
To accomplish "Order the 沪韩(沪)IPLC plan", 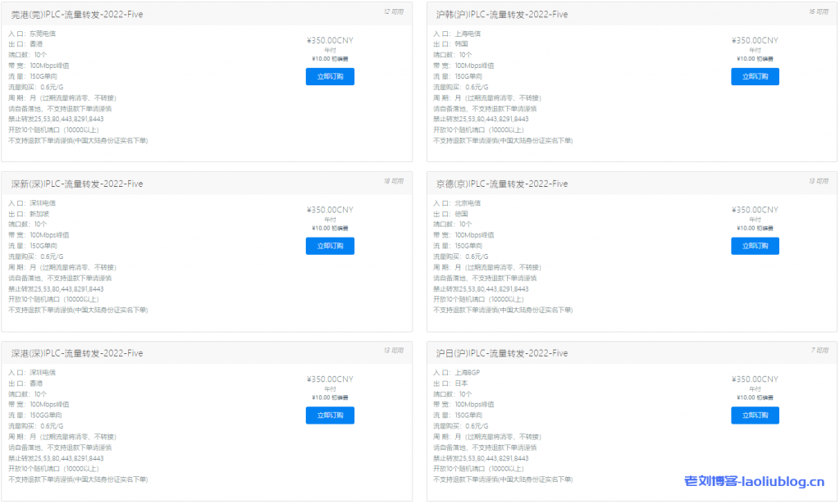I will 755,76.
